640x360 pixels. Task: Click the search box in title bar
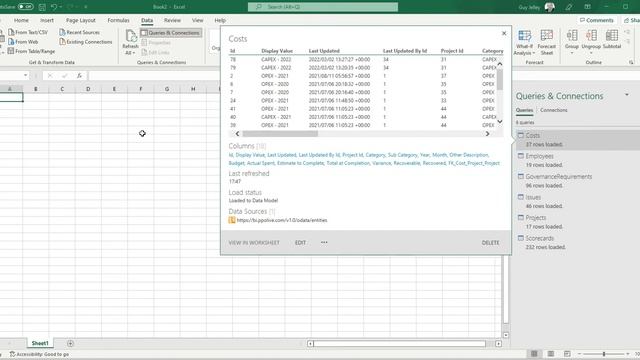323,7
